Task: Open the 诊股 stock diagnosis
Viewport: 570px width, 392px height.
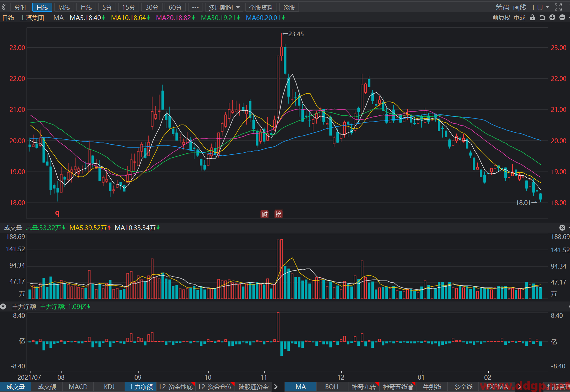Action: [289, 7]
